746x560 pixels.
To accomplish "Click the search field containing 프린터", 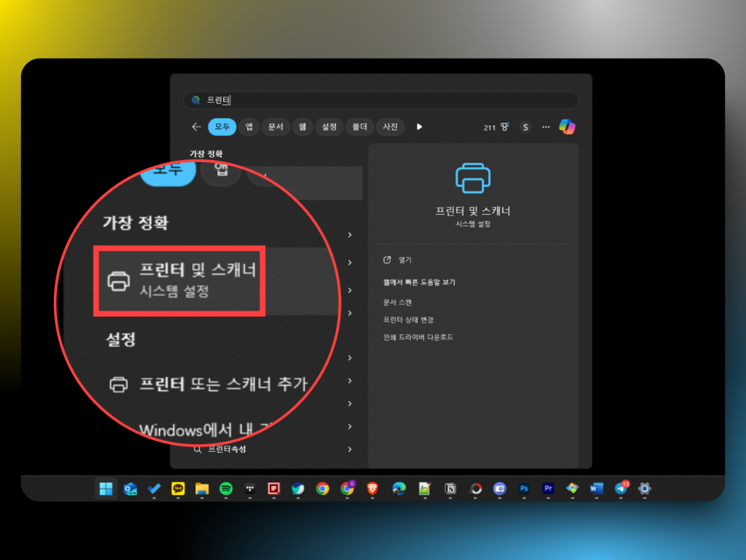I will pyautogui.click(x=381, y=100).
